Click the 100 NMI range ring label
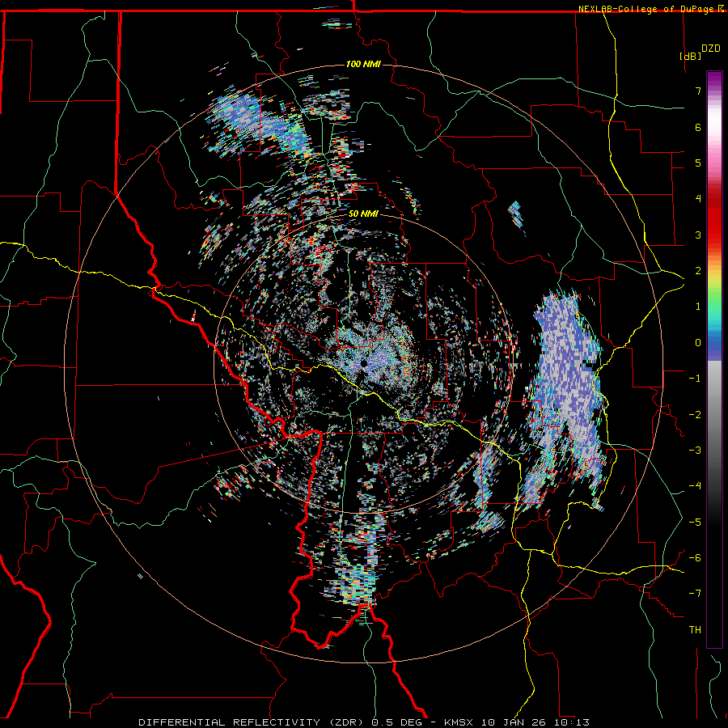This screenshot has width=728, height=728. (363, 64)
